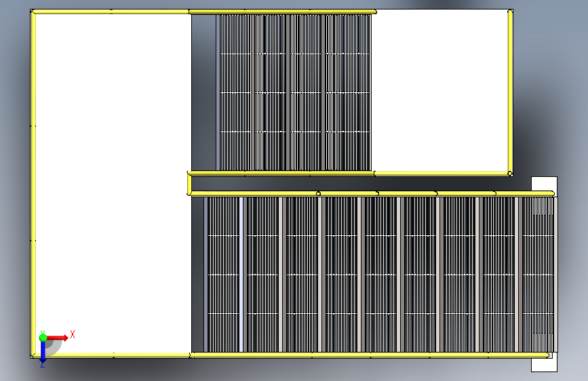Pick the yellow handrail on the upper-right landing's right edge
The height and width of the screenshot is (381, 588).
510,92
